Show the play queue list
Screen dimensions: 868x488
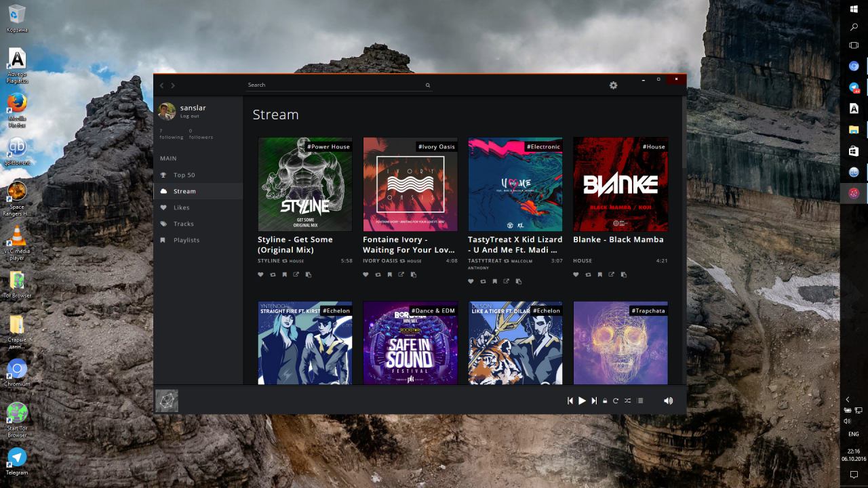tap(639, 401)
